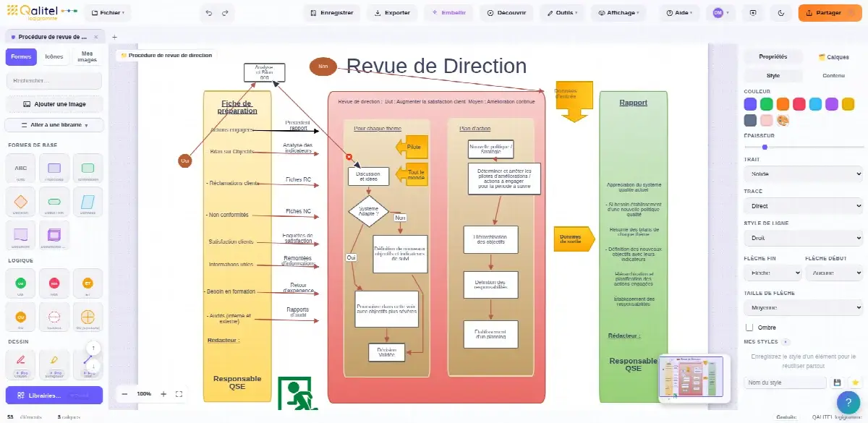The width and height of the screenshot is (868, 423).
Task: Click Ajouter une image button
Action: tap(54, 104)
